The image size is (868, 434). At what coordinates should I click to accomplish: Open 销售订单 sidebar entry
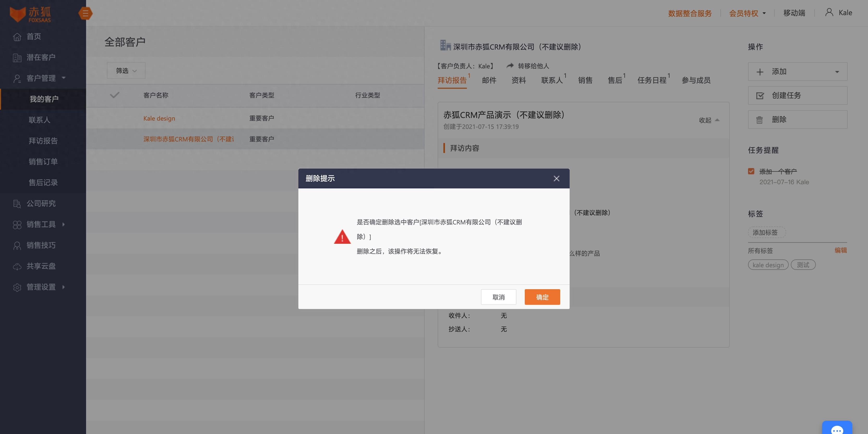43,162
